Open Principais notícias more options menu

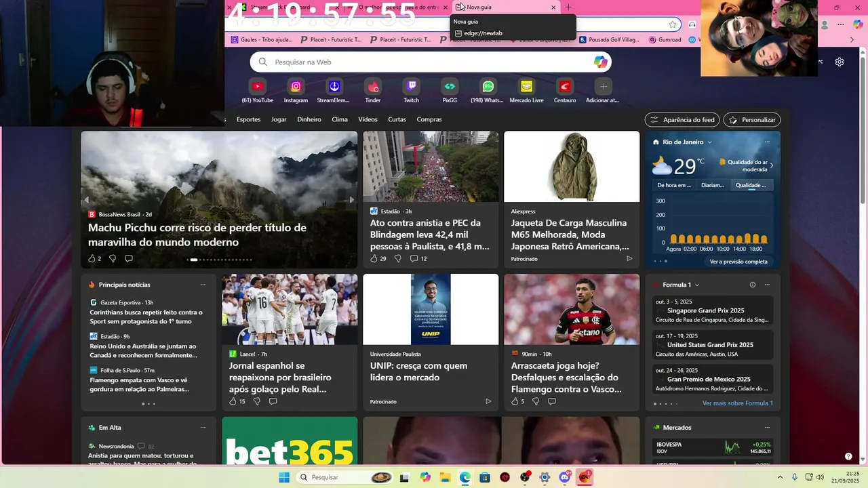203,285
